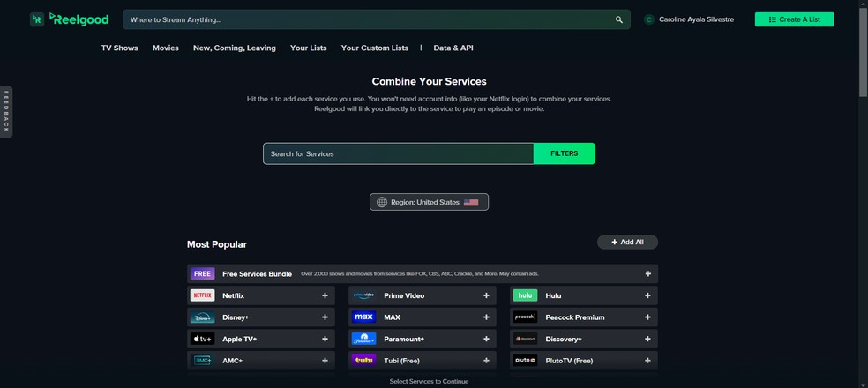Add Netflix with its plus button

tap(325, 295)
